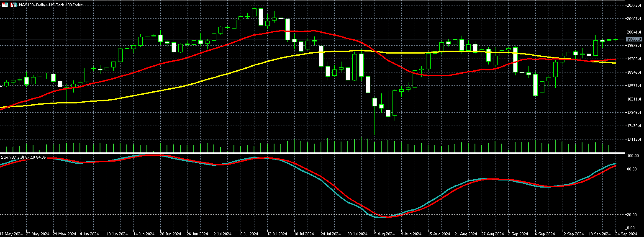The width and height of the screenshot is (644, 237).
Task: Select the 18577.4 price axis label
Action: pyautogui.click(x=634, y=86)
